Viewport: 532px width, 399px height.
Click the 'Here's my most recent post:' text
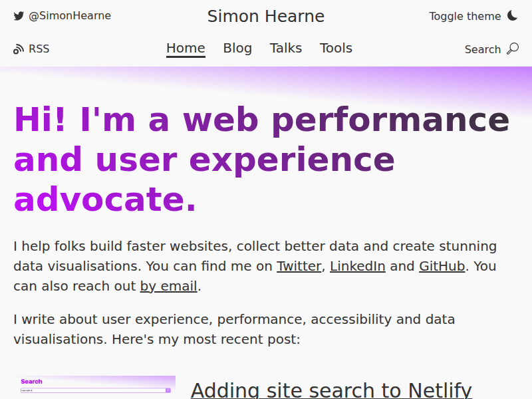tap(206, 339)
